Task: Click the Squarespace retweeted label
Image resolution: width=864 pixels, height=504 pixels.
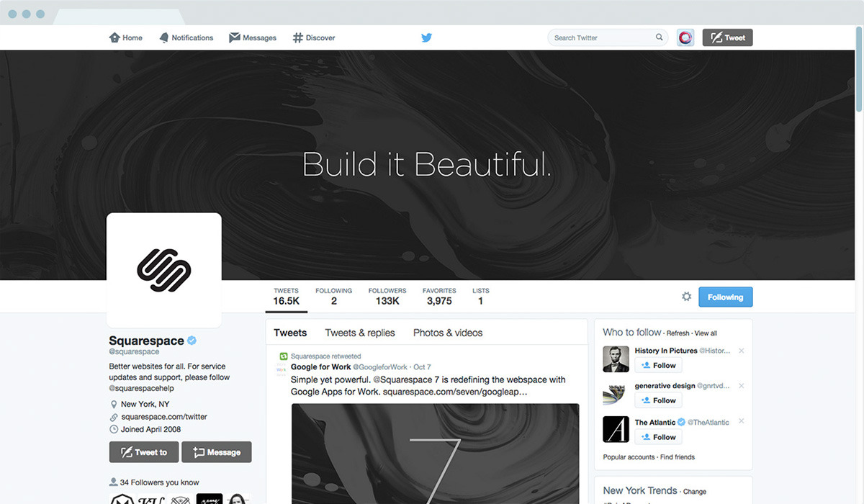Action: pos(326,356)
